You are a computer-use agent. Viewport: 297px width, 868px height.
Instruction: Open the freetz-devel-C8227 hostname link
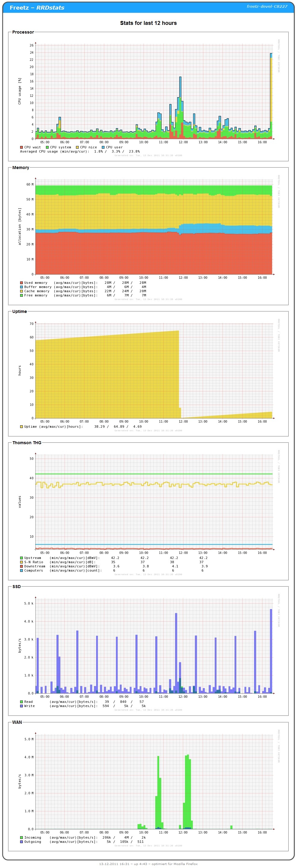point(267,6)
